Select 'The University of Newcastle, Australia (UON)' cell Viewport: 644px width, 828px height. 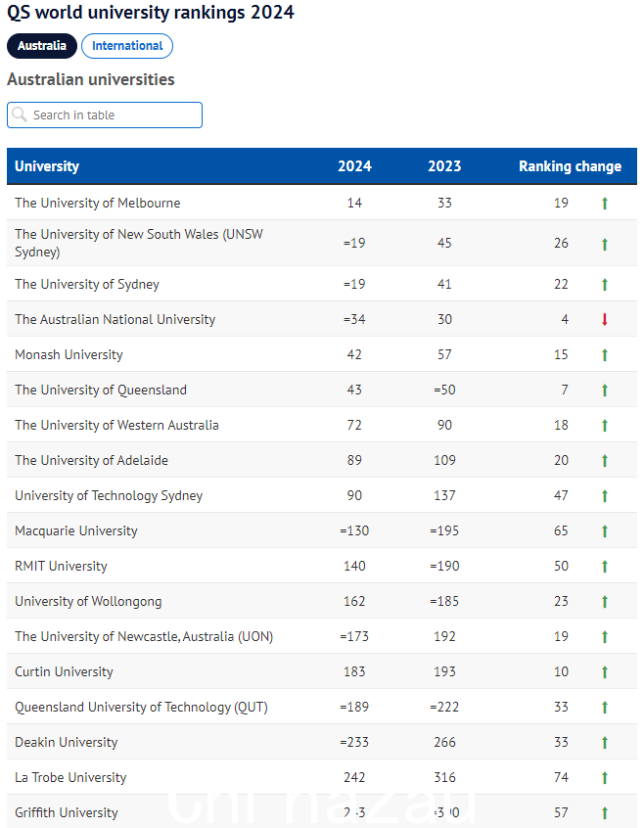(144, 637)
